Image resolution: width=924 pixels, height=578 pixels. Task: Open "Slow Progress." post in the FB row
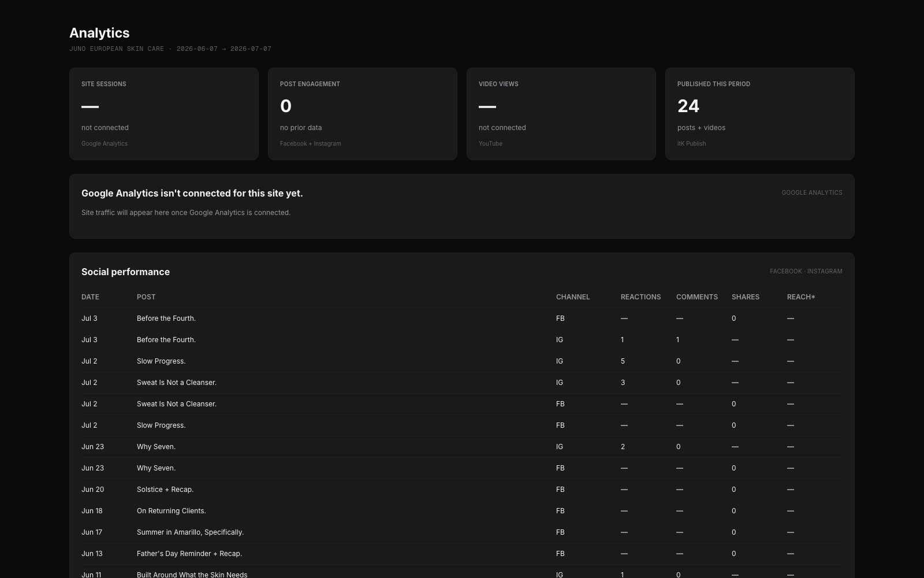pos(161,425)
